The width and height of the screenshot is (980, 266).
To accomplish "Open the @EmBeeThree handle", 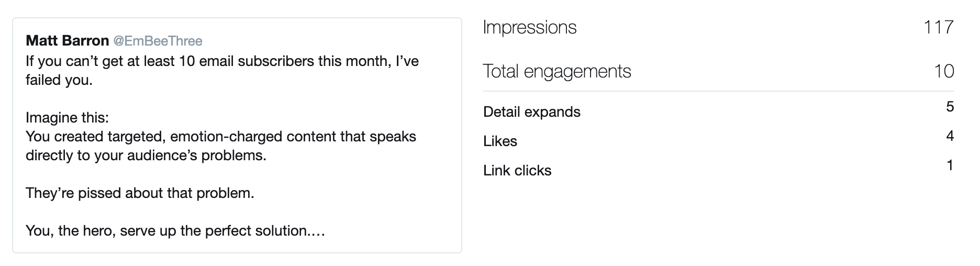I will [x=158, y=41].
